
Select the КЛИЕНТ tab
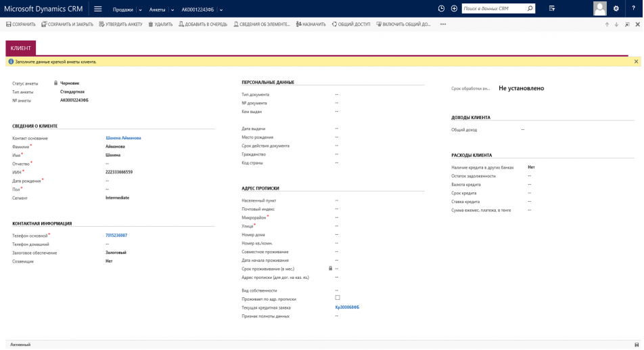click(x=20, y=48)
